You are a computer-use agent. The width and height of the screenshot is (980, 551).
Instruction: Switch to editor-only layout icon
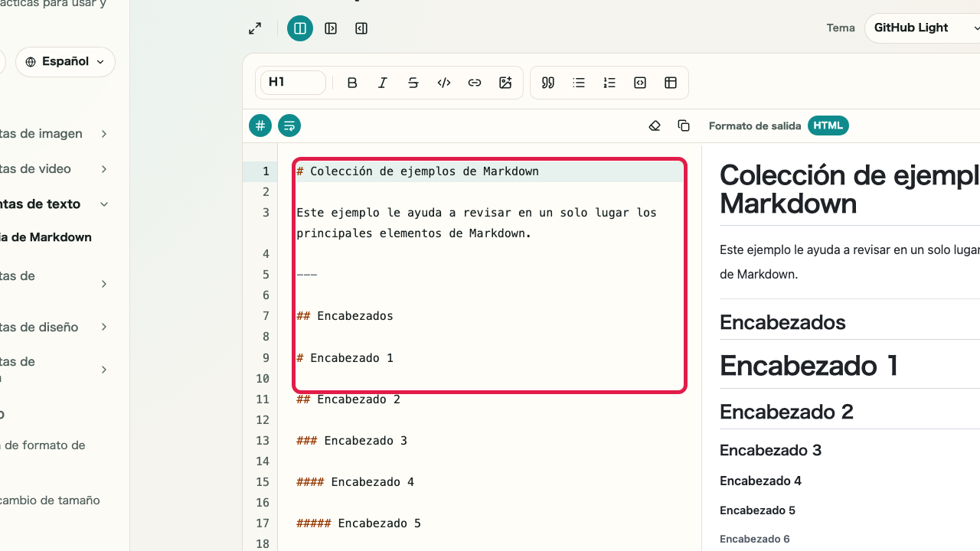click(x=331, y=28)
